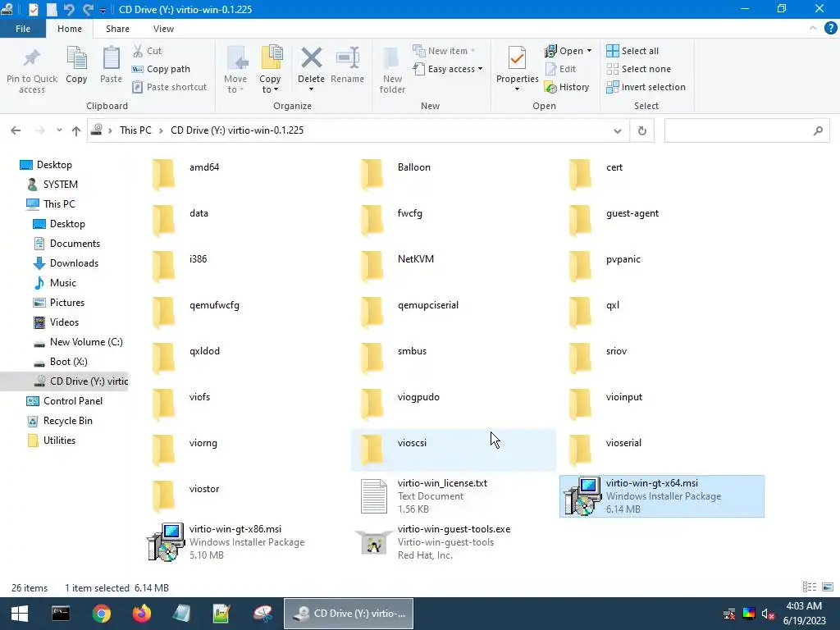
Task: Switch to the View ribbon tab
Action: [163, 29]
